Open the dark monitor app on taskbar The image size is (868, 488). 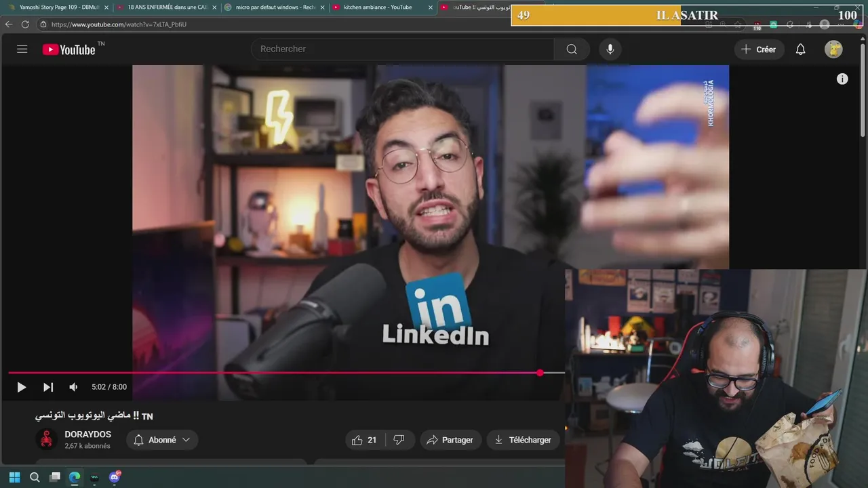[x=94, y=477]
